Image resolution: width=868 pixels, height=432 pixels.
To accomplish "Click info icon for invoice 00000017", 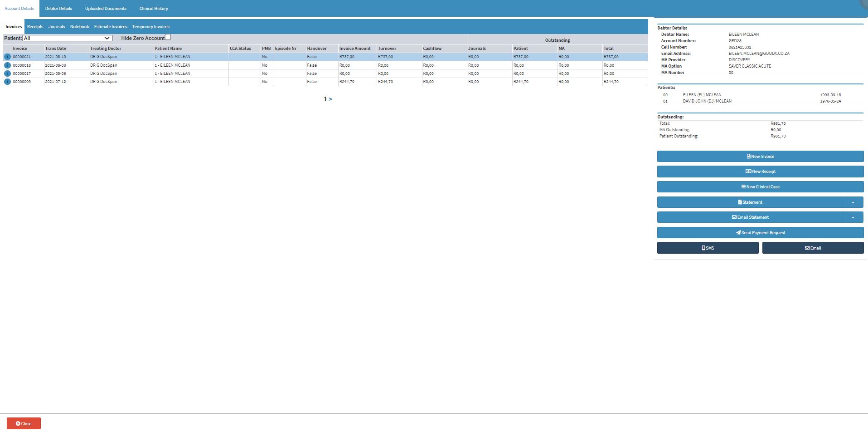I will pyautogui.click(x=7, y=74).
